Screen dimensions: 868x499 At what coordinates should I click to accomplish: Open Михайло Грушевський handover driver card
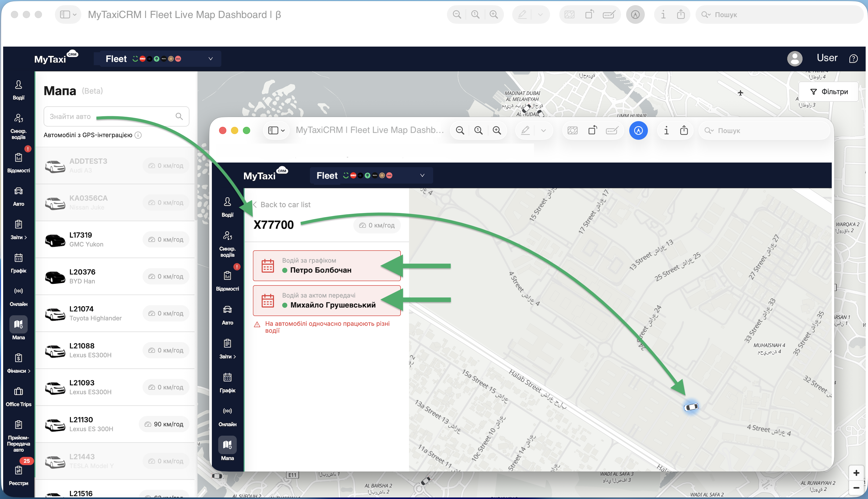pyautogui.click(x=327, y=300)
